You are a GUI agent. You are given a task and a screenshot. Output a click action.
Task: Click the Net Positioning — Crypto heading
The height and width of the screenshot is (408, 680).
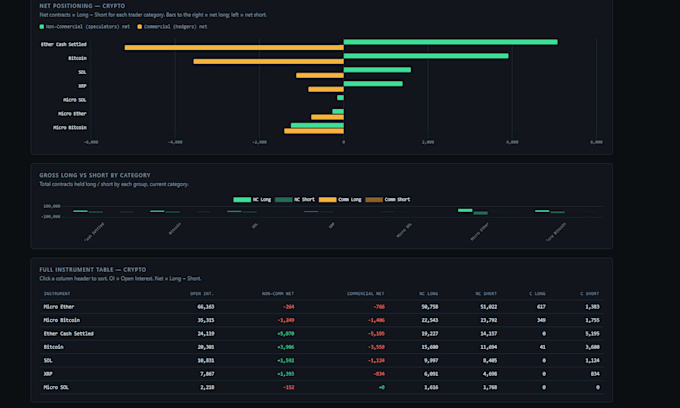(x=82, y=6)
